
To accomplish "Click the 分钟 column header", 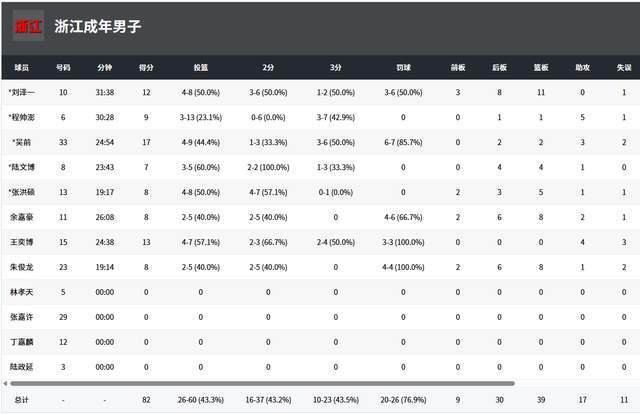I will 105,68.
